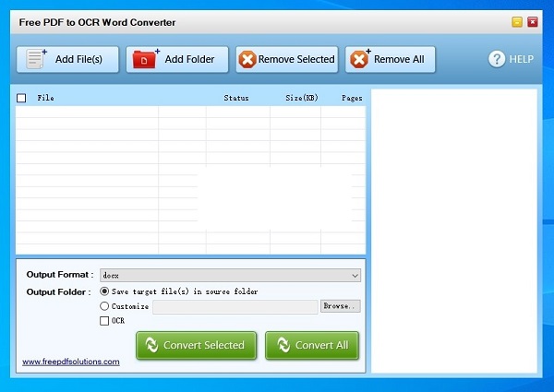Click the Remove Selected button

pos(287,59)
